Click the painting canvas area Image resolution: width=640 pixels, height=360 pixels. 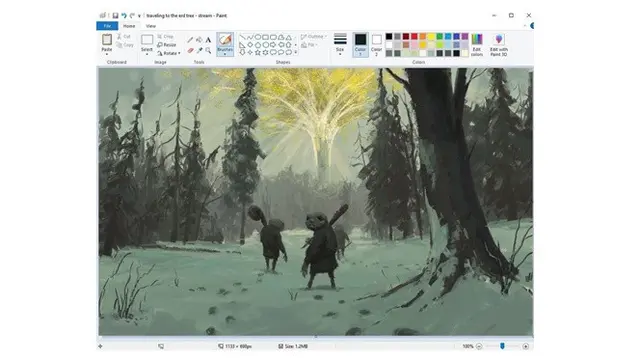pos(316,202)
